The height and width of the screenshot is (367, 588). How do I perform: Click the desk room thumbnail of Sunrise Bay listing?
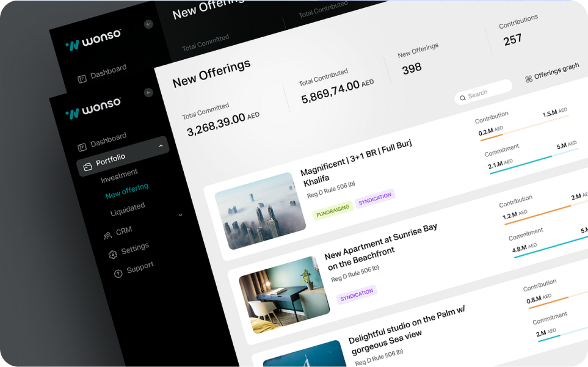[285, 295]
